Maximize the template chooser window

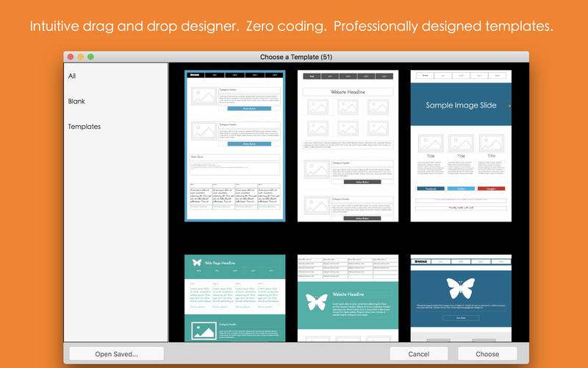90,57
